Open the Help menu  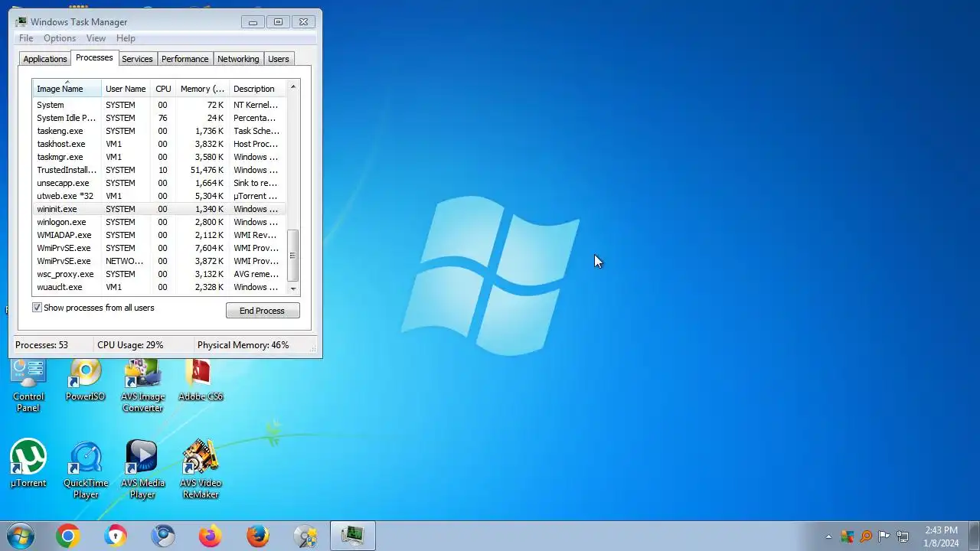(x=126, y=38)
